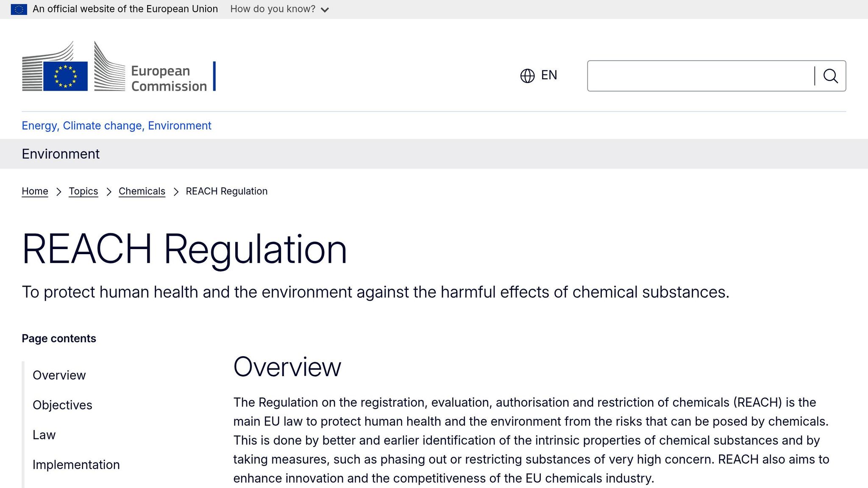This screenshot has width=868, height=488.
Task: Click the globe language icon
Action: coord(527,76)
